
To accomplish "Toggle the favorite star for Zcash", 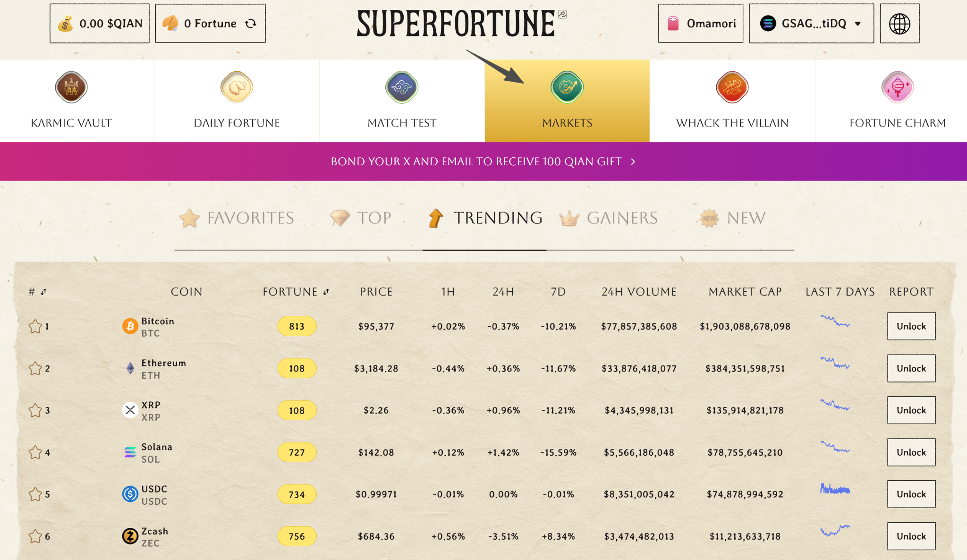I will [35, 536].
